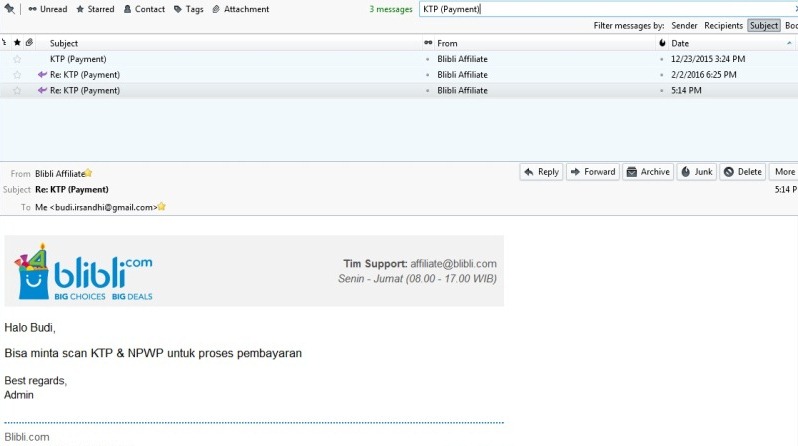Image resolution: width=798 pixels, height=446 pixels.
Task: Click the Blibli.com footer text
Action: [27, 437]
